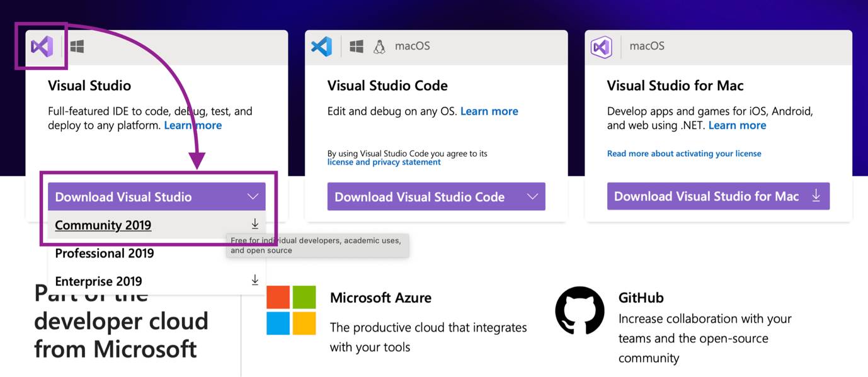Screen dimensions: 868x377
Task: Open Learn more link under Visual Studio
Action: pos(193,125)
